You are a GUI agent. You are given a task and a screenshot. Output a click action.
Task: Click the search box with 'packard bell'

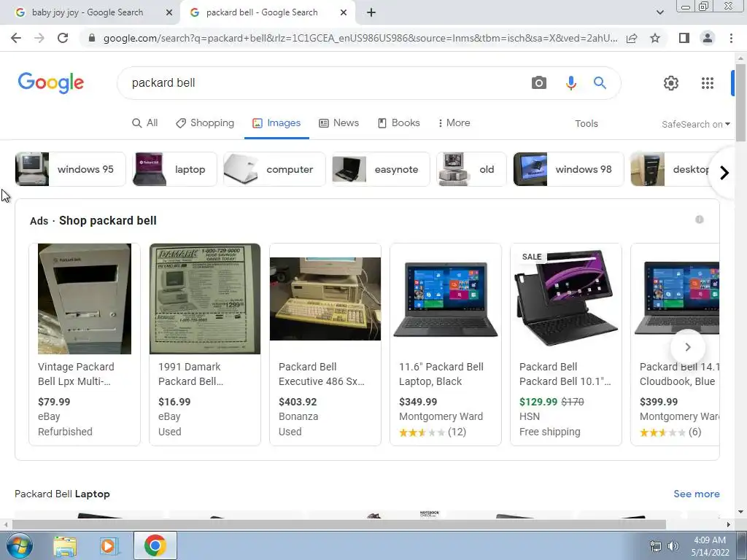coord(324,83)
